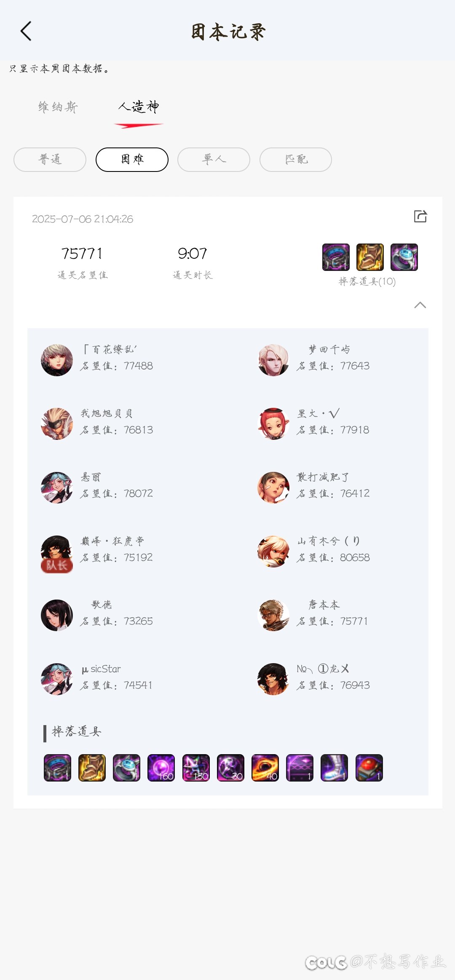Tap the captain avatar marked 队长

[57, 554]
